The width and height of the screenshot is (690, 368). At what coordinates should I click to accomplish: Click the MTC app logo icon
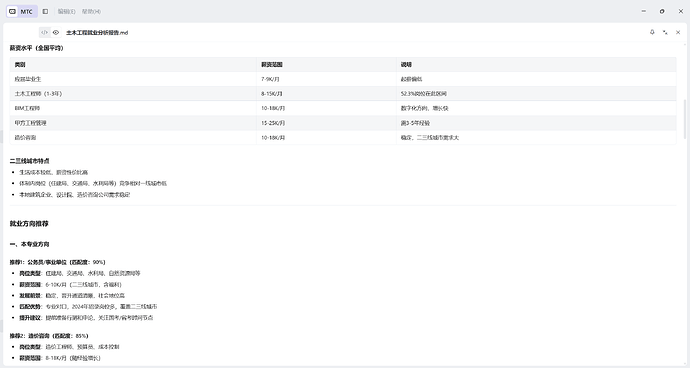(x=12, y=11)
